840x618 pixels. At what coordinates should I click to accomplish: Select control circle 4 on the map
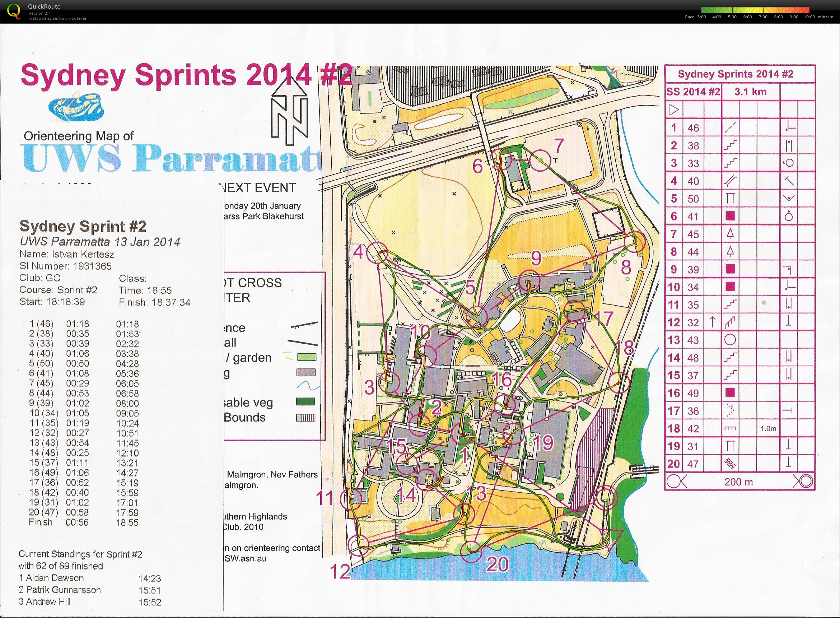coord(377,252)
